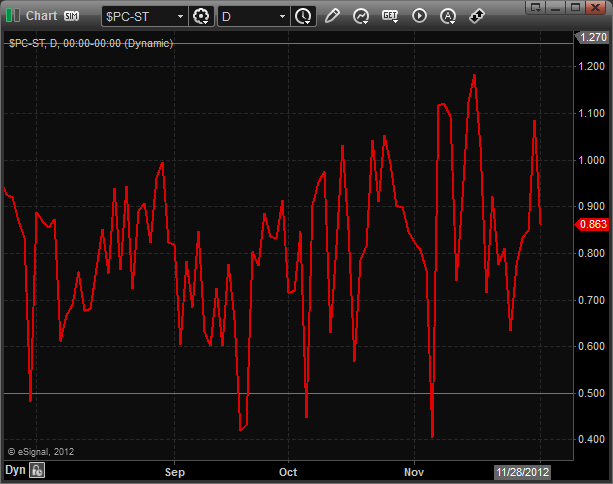Click the 11/28/2012 date label
Screen dimensions: 613x484
pos(522,470)
